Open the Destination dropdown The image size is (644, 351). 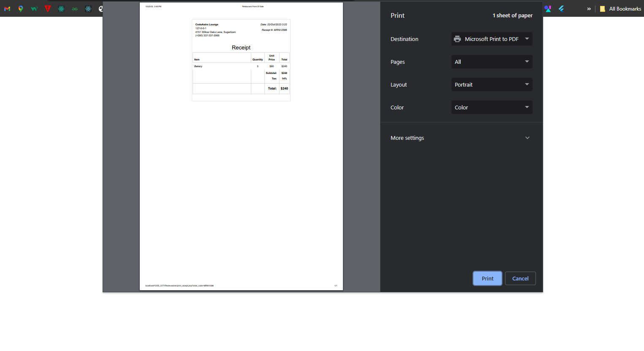tap(492, 39)
